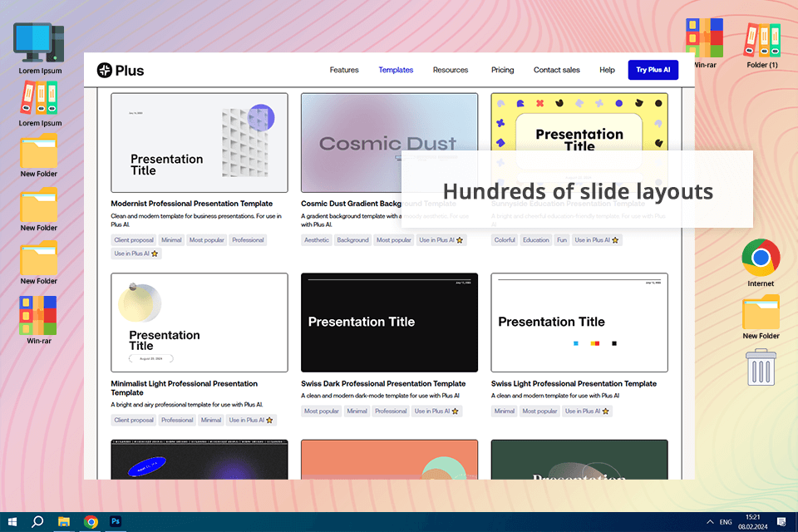Select Aesthetic tag under Cosmic Dust template
This screenshot has width=798, height=532.
(x=317, y=239)
